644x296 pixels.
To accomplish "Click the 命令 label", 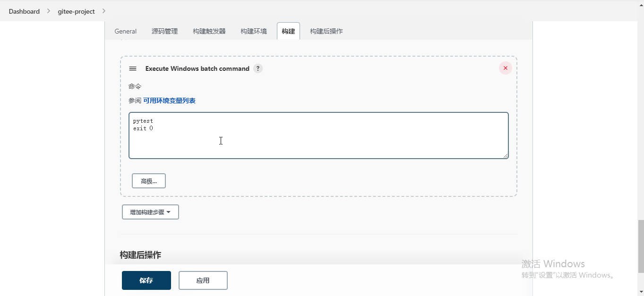I will pos(135,86).
